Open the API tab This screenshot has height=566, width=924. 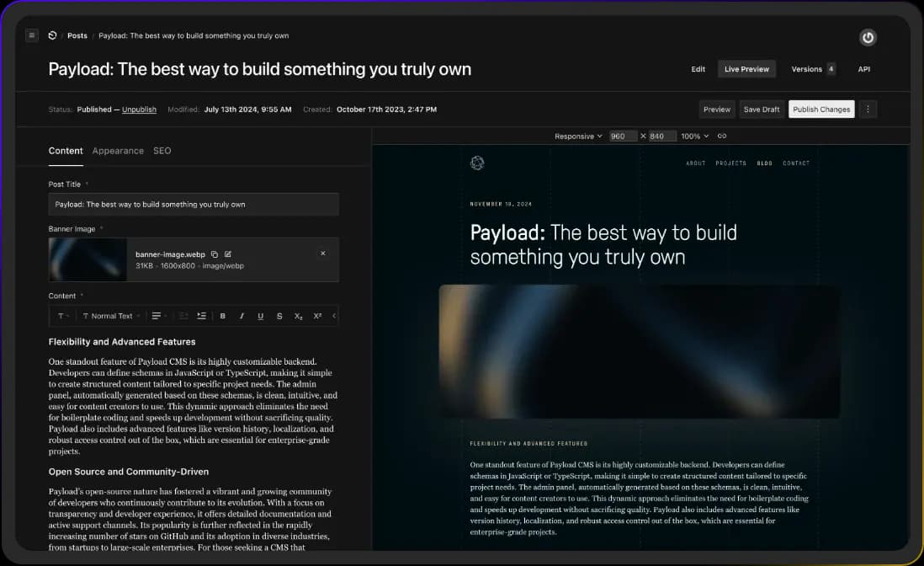864,69
